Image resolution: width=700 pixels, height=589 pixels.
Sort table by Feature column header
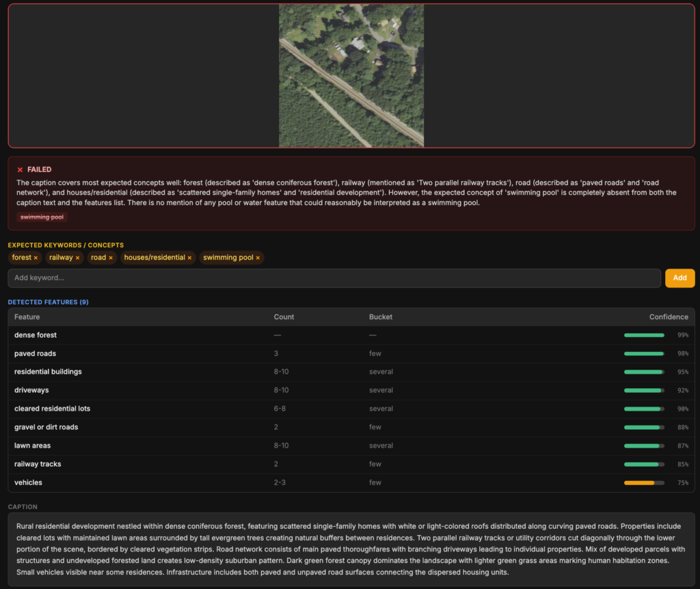27,317
